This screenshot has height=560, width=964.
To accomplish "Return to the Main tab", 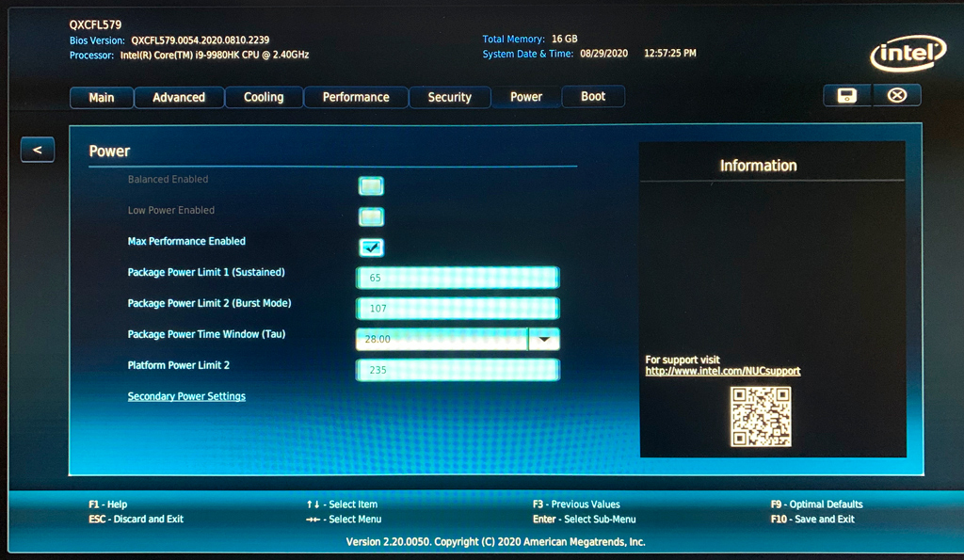I will [101, 97].
